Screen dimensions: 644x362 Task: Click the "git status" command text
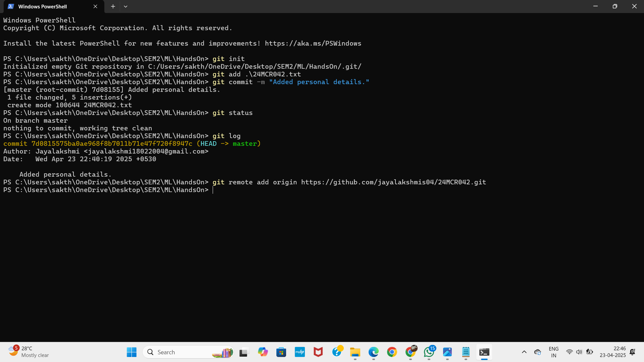(232, 113)
